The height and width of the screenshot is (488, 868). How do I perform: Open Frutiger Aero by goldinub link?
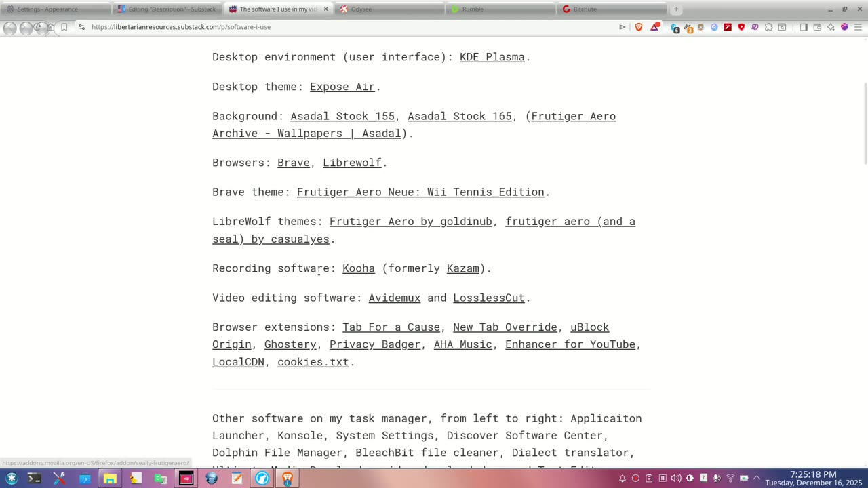click(x=411, y=222)
